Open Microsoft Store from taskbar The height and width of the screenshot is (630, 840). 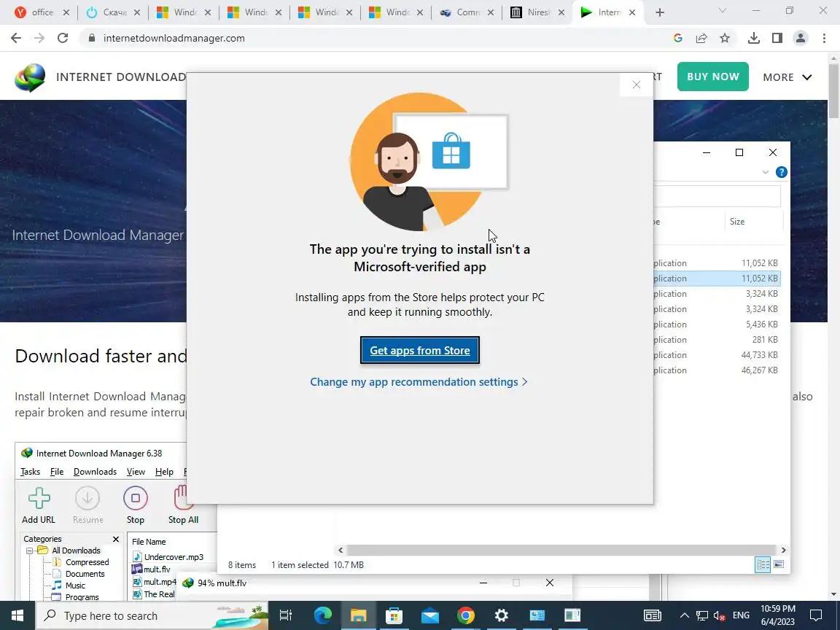[x=394, y=615]
